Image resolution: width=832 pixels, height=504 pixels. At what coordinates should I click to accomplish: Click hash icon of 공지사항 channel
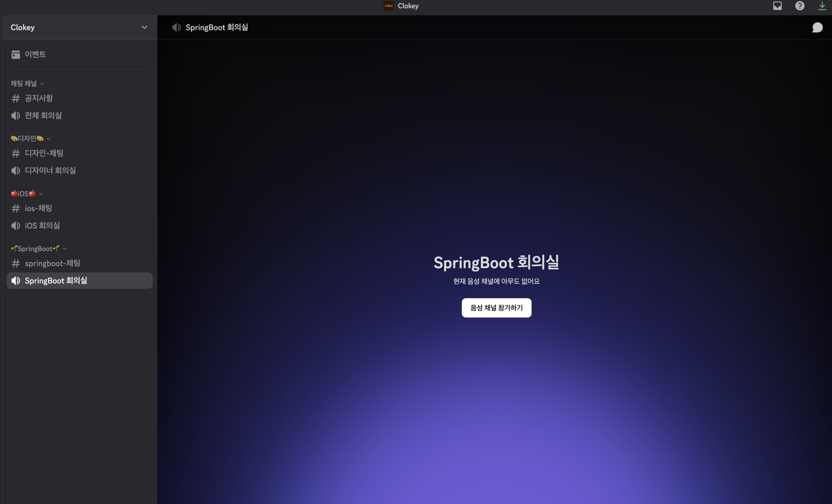click(16, 98)
